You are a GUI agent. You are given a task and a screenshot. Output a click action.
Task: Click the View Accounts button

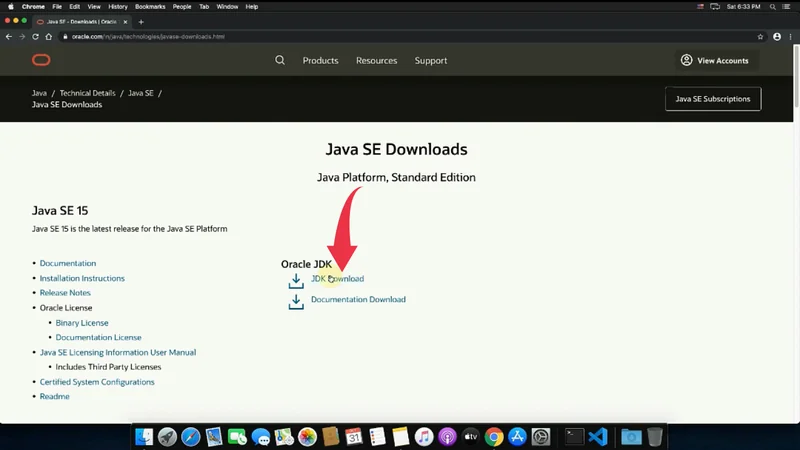click(x=714, y=60)
